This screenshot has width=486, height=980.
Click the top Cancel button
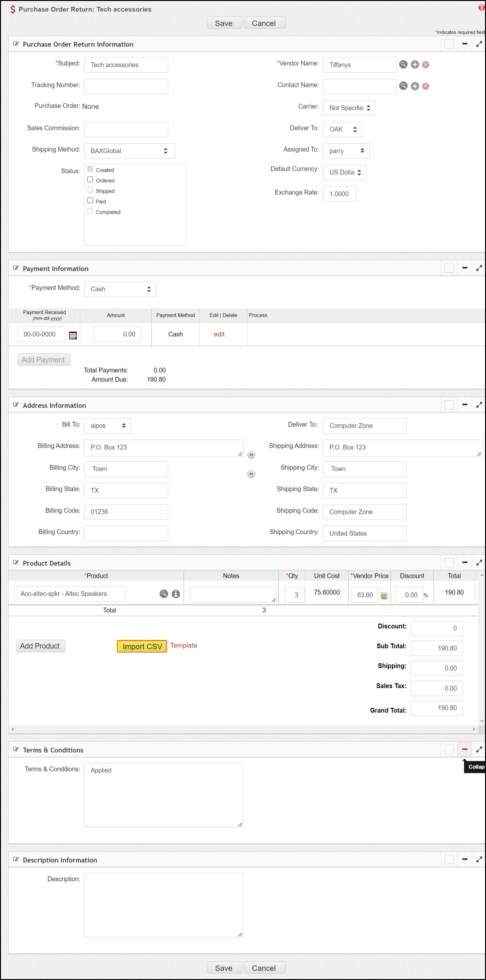pyautogui.click(x=264, y=23)
